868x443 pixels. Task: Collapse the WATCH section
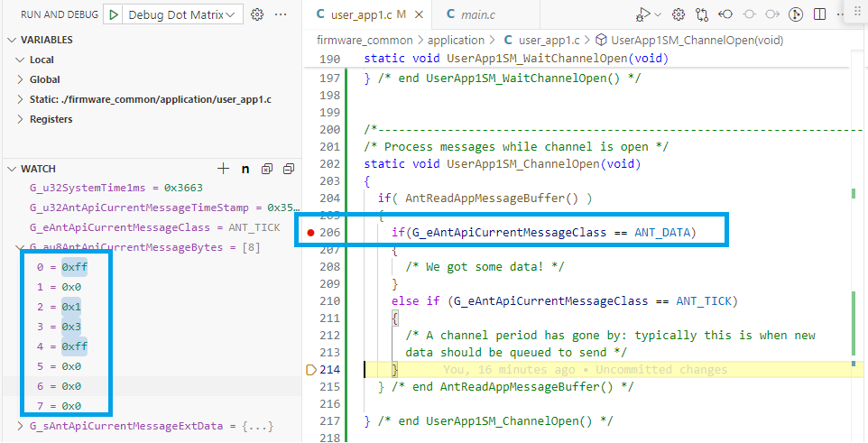point(12,169)
